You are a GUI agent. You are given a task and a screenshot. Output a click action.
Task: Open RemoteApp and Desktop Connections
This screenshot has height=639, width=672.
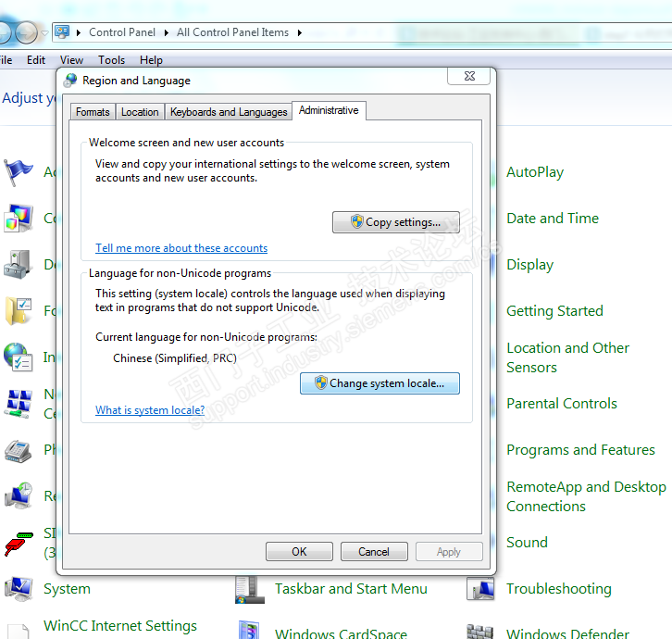(586, 496)
